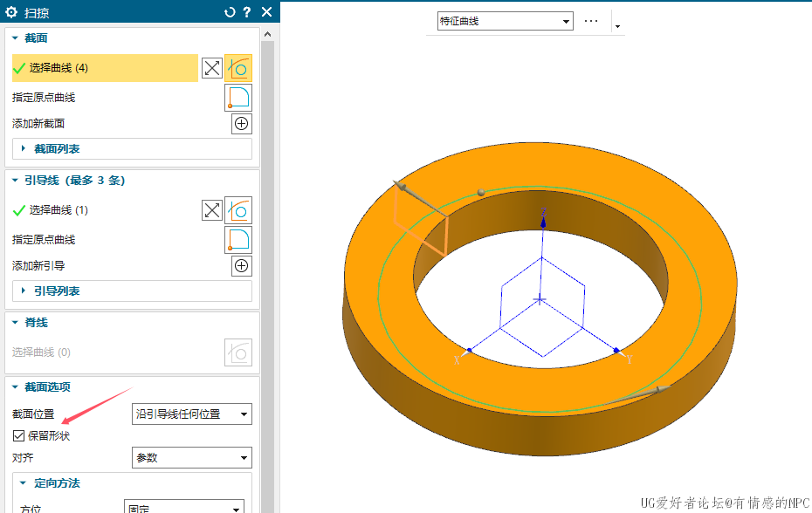Reset the 扫掠 dialog with reset icon
812x513 pixels.
pyautogui.click(x=230, y=12)
